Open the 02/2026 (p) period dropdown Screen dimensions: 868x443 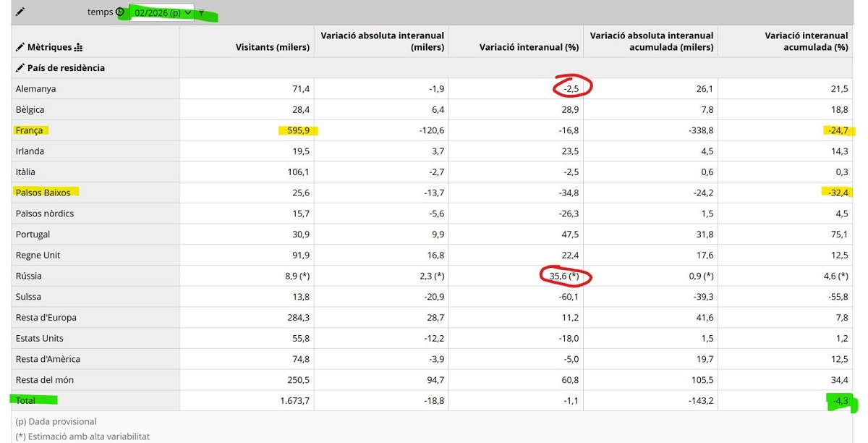coord(163,12)
